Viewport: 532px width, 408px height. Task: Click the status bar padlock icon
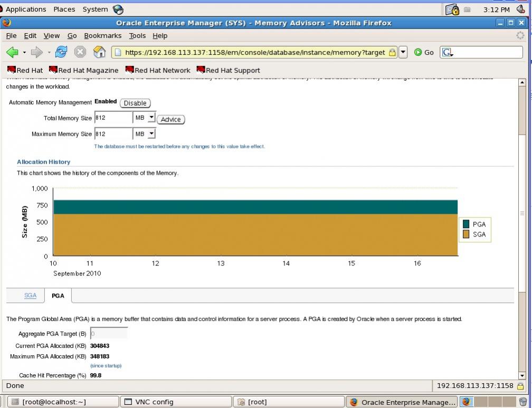tap(520, 386)
